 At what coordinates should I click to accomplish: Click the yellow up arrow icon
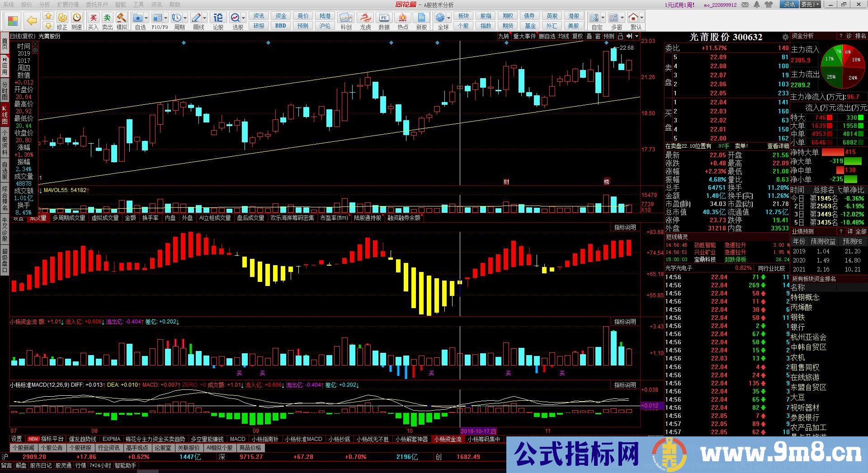tap(48, 16)
